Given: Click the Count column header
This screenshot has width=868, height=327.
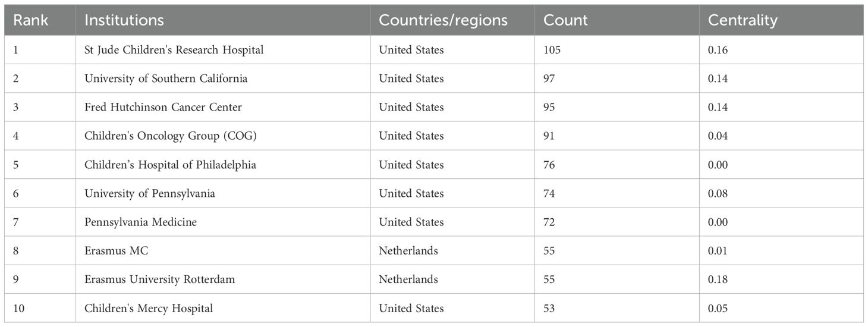Looking at the screenshot, I should [617, 20].
